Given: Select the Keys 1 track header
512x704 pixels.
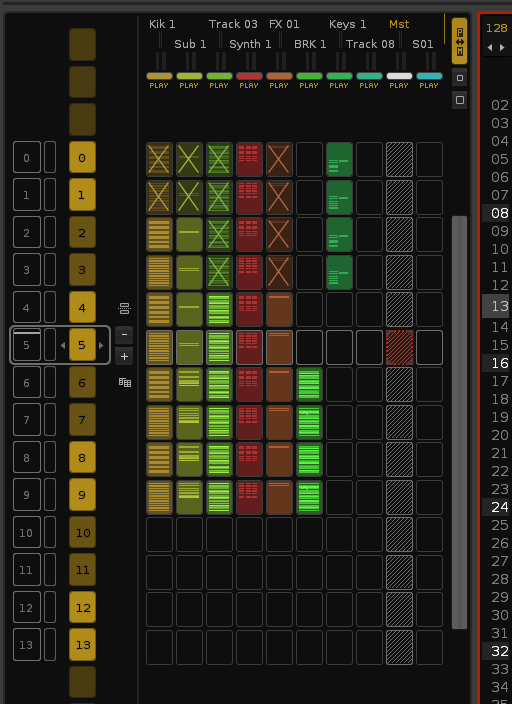Looking at the screenshot, I should 347,24.
